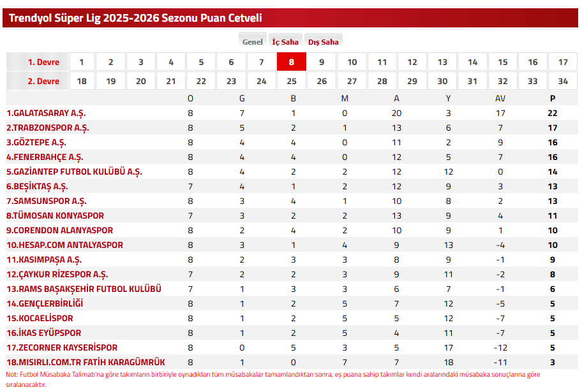Open the Galatasaray A.Ş. team link
The image size is (582, 392).
[46, 113]
